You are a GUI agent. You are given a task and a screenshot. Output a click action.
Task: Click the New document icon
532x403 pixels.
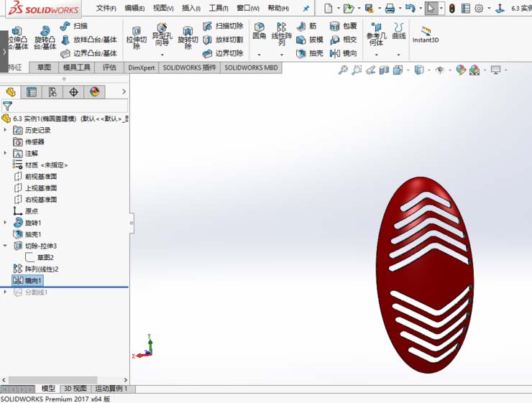point(328,8)
